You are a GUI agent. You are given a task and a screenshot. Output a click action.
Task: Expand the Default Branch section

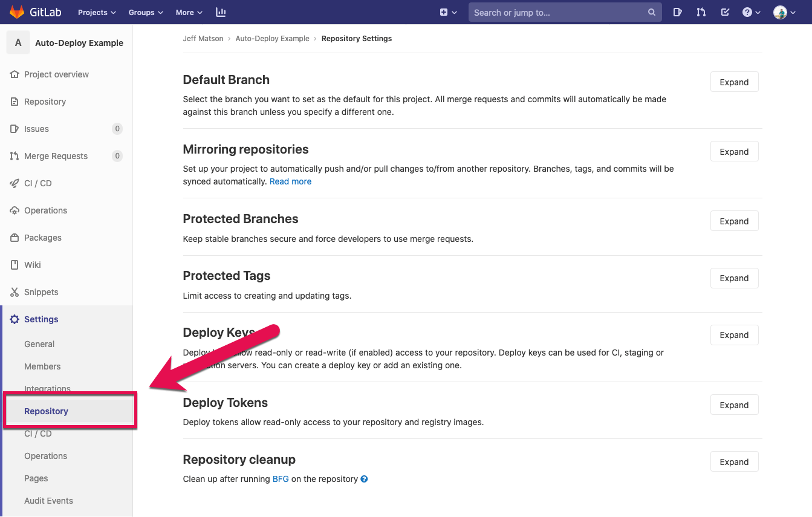(734, 82)
